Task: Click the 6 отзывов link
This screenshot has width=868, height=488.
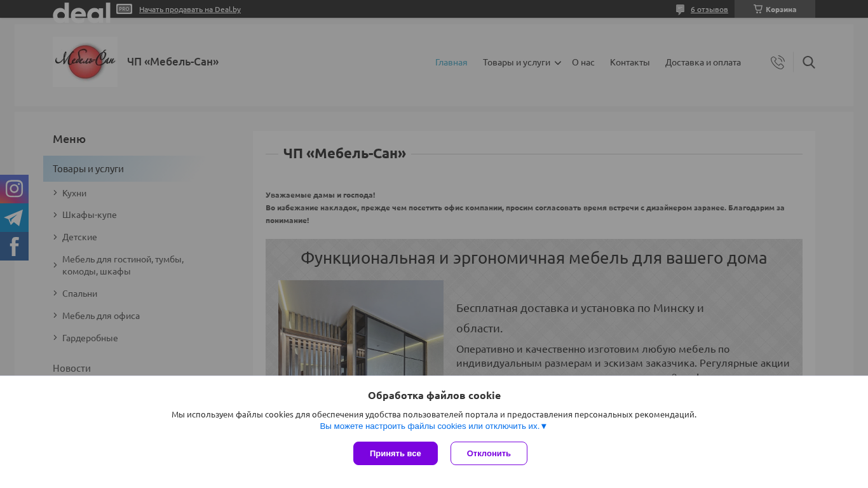Action: pos(709,10)
